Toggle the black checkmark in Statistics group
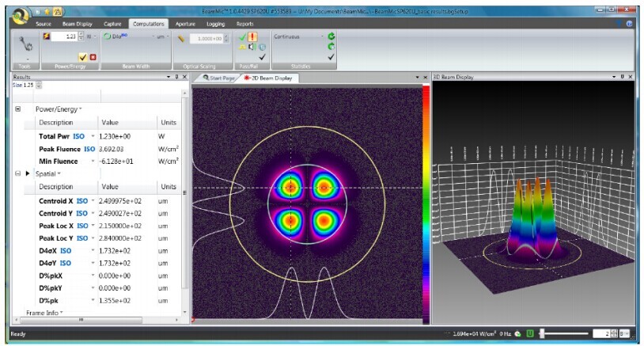 tap(331, 57)
